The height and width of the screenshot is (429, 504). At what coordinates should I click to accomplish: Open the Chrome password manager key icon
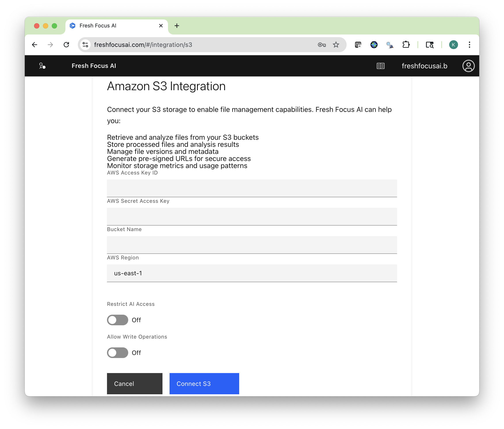(x=322, y=44)
